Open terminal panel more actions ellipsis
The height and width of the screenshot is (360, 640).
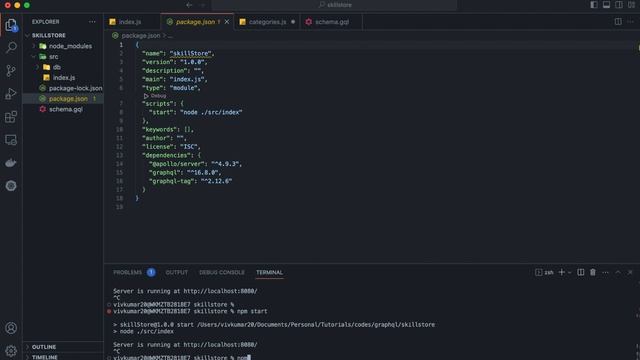tap(605, 272)
